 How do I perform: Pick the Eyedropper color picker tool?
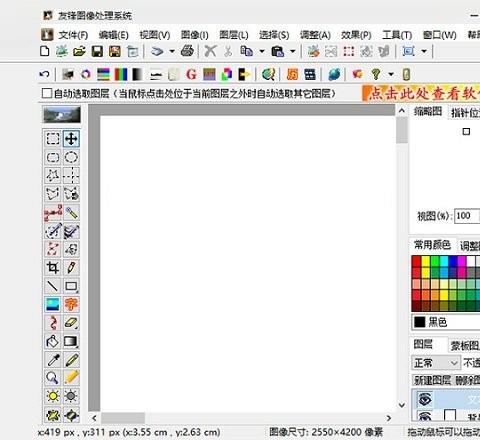[x=53, y=360]
